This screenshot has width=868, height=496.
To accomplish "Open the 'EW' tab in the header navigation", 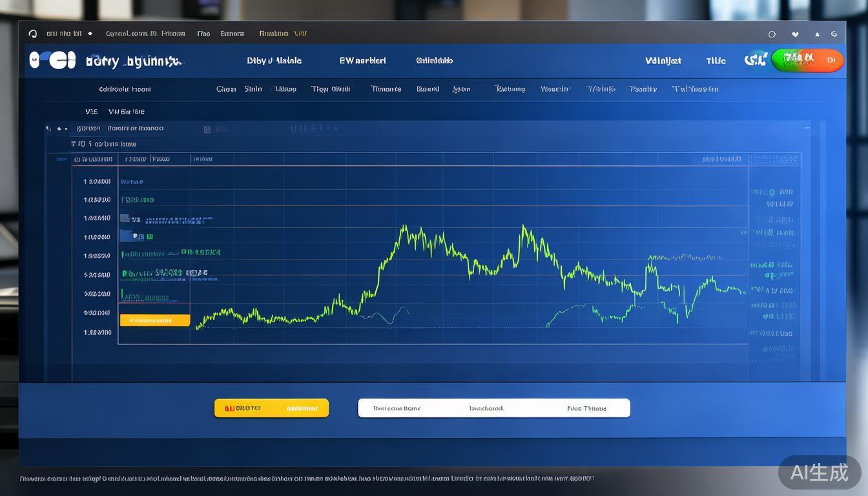I will click(x=362, y=61).
